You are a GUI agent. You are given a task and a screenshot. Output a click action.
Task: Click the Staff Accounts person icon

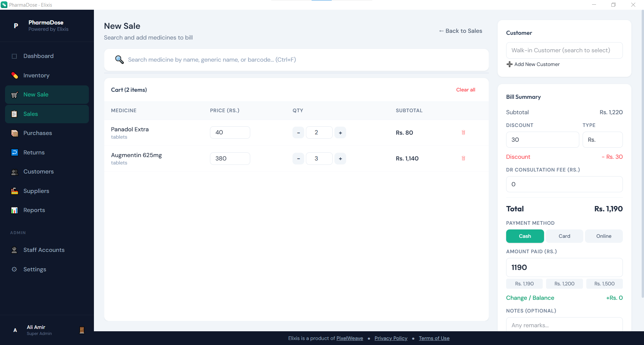pyautogui.click(x=14, y=250)
